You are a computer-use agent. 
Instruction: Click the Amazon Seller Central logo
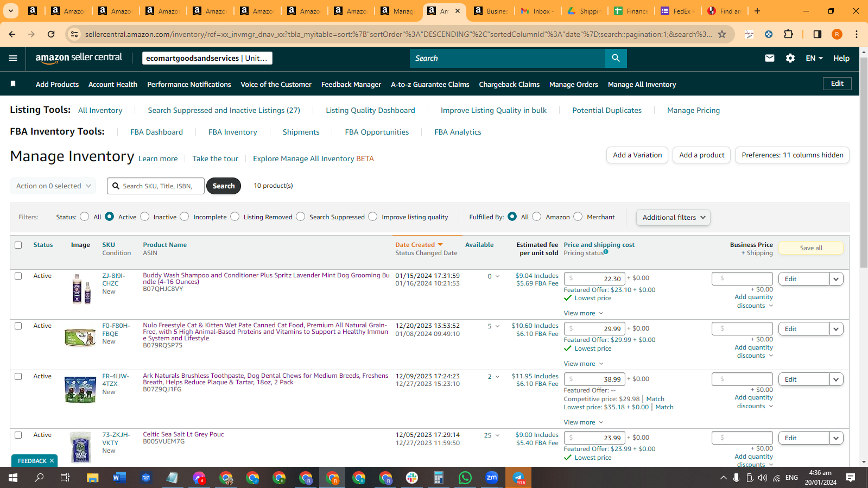(79, 58)
